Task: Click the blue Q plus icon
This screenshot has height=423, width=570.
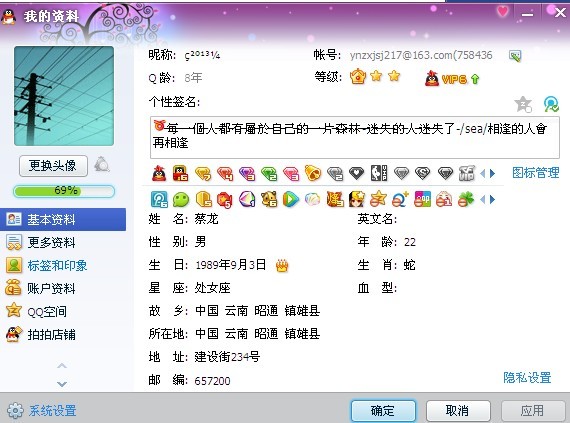Action: click(400, 199)
